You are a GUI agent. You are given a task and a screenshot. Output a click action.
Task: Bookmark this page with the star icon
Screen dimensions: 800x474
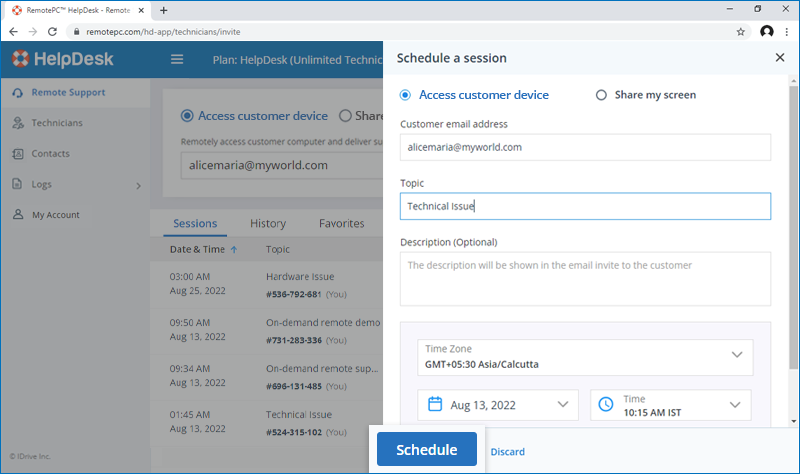pos(741,31)
